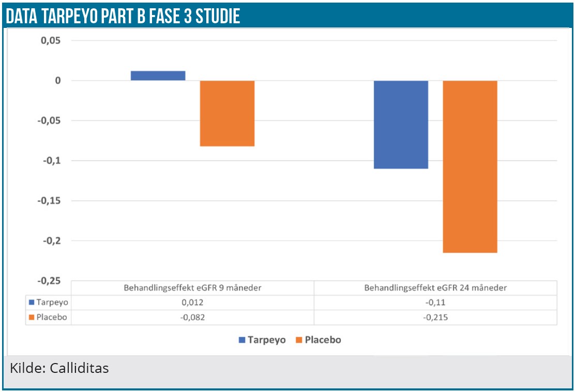The width and height of the screenshot is (575, 392).
Task: Click the 'Behandlingseffekt eGFR 24 måneder' column header
Action: 435,288
